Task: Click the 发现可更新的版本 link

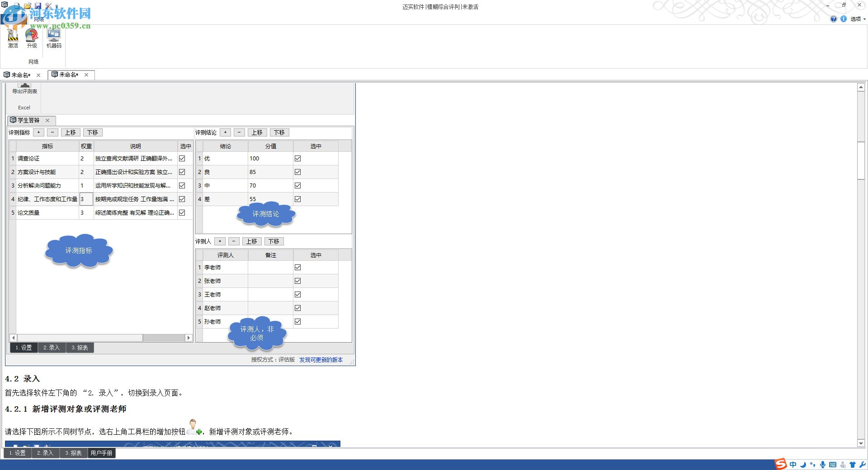Action: 321,360
